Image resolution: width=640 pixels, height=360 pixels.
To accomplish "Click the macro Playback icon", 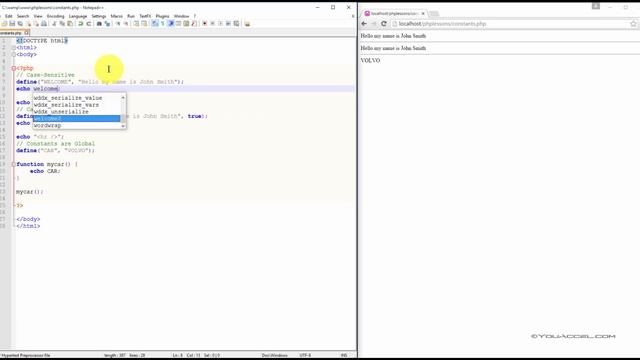I will click(220, 24).
